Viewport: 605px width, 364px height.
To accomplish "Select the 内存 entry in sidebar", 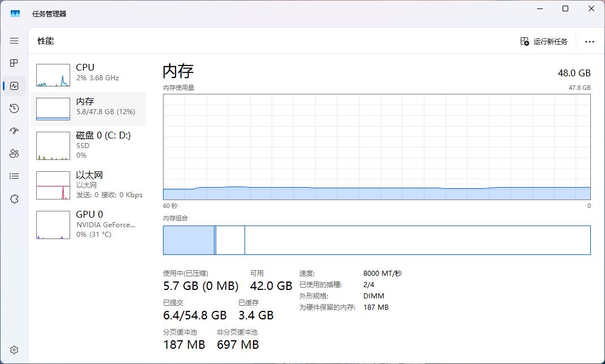I will coord(88,109).
